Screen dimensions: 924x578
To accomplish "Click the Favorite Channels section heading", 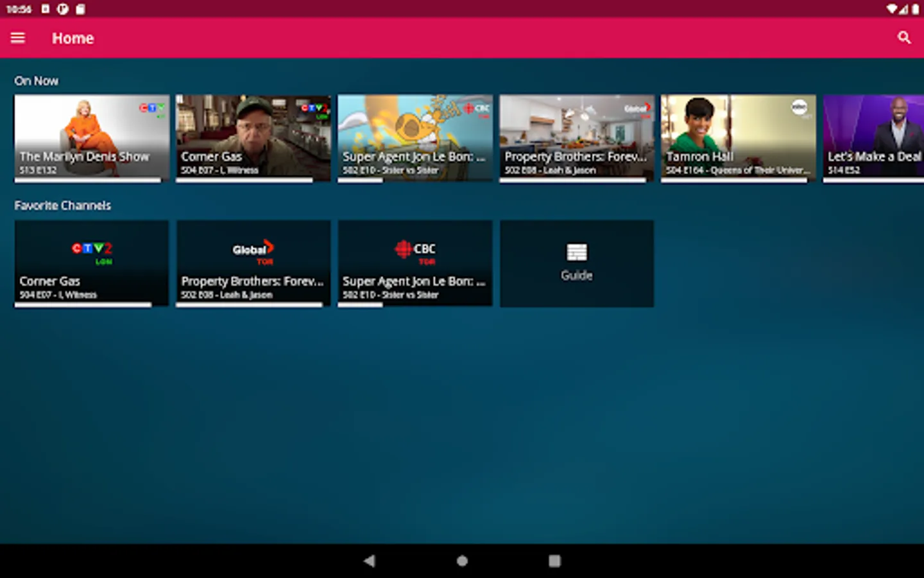I will 63,206.
